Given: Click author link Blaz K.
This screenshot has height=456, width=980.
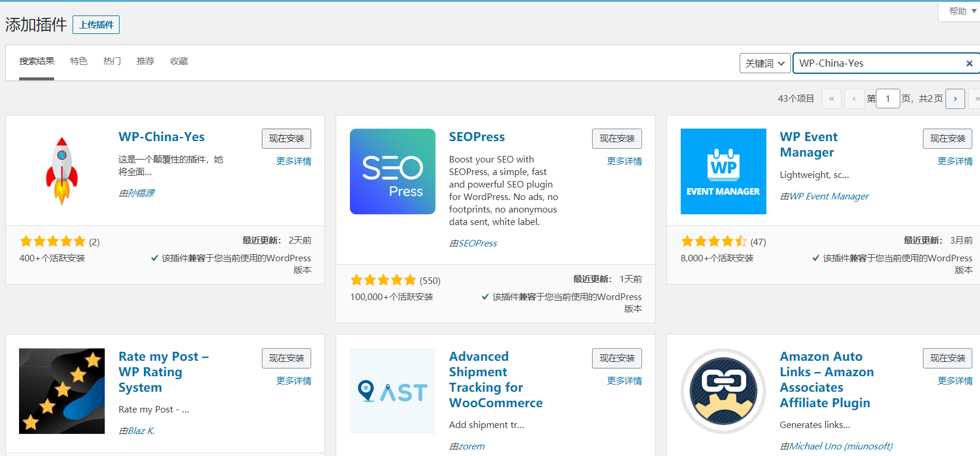Looking at the screenshot, I should (x=141, y=431).
